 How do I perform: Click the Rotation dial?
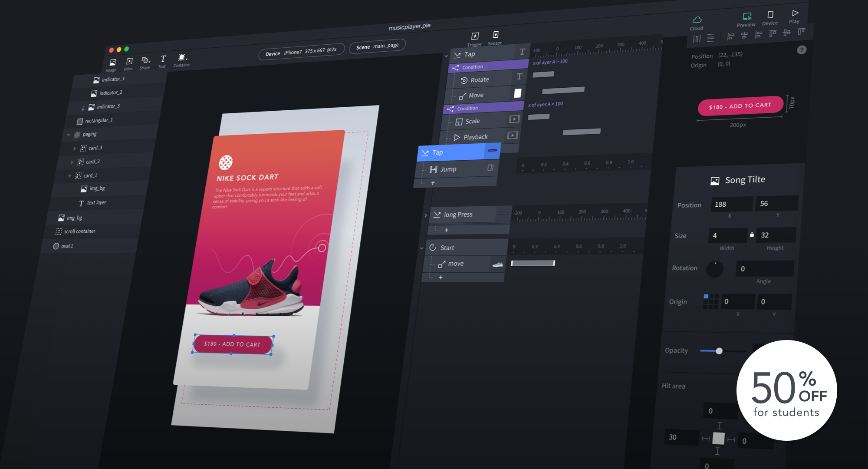(x=715, y=269)
